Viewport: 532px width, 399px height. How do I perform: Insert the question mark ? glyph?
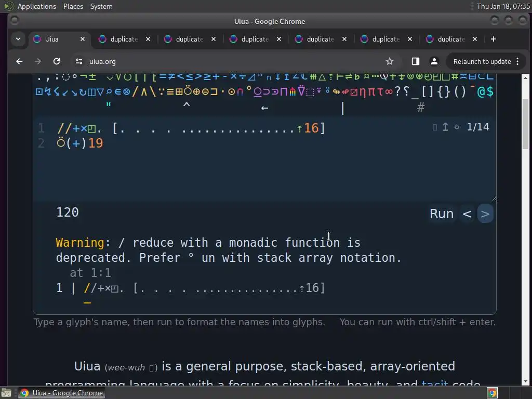click(x=397, y=91)
